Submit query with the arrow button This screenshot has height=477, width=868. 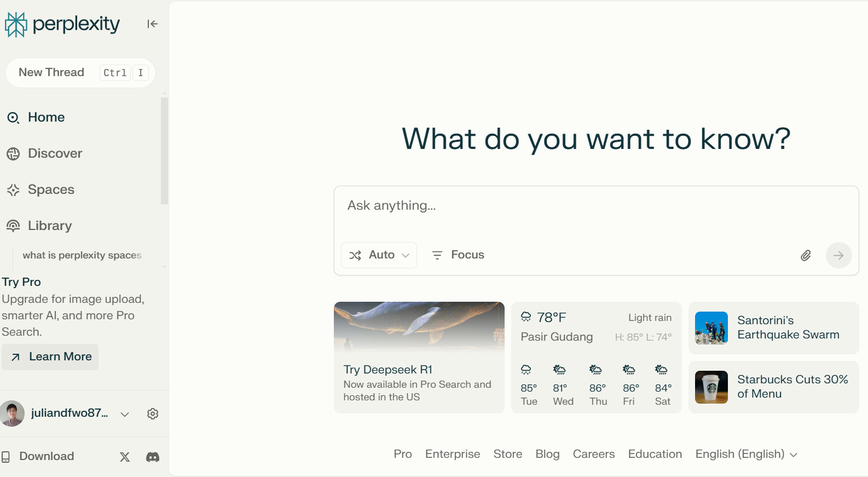(838, 255)
